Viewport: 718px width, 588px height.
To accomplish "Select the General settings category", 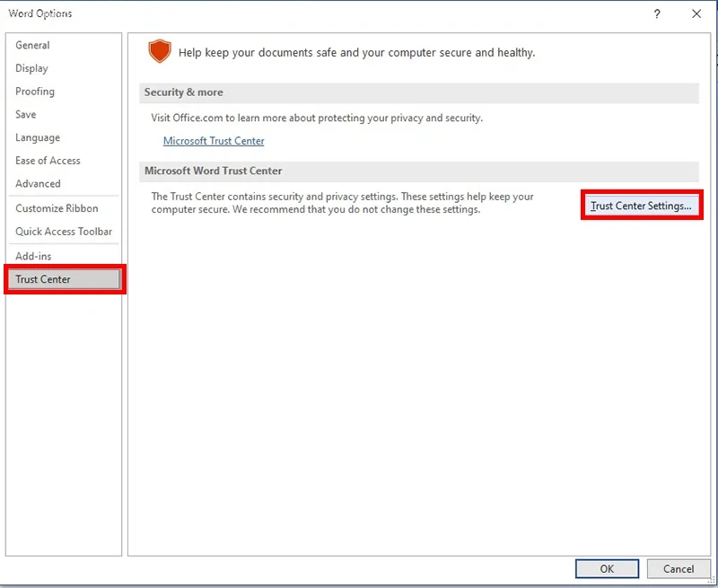I will 34,45.
